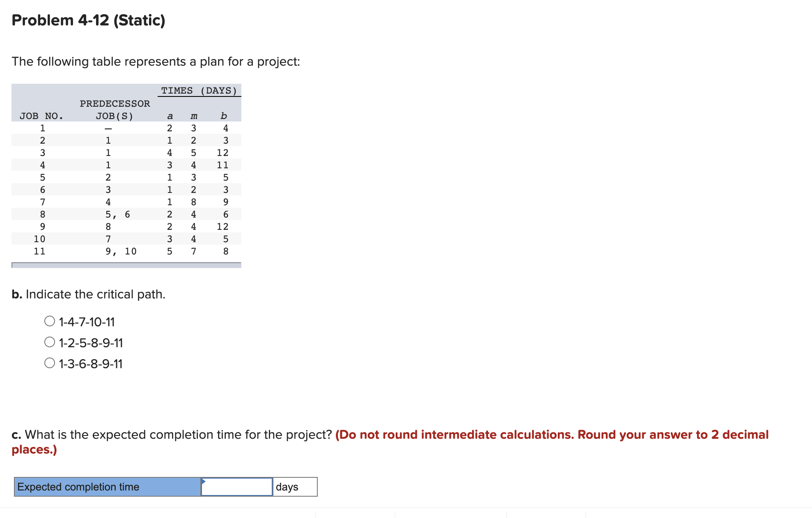
Task: Click the table row for Job 11
Action: [x=123, y=251]
